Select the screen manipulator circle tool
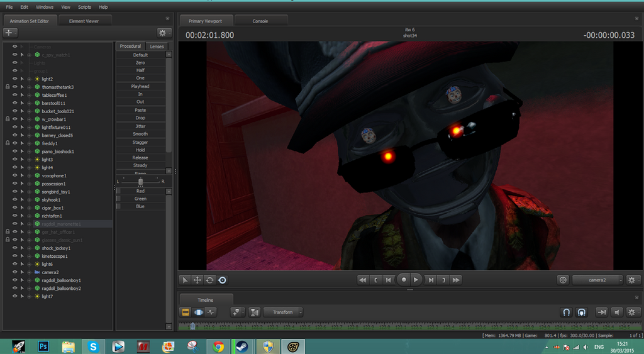The image size is (644, 354). click(222, 280)
